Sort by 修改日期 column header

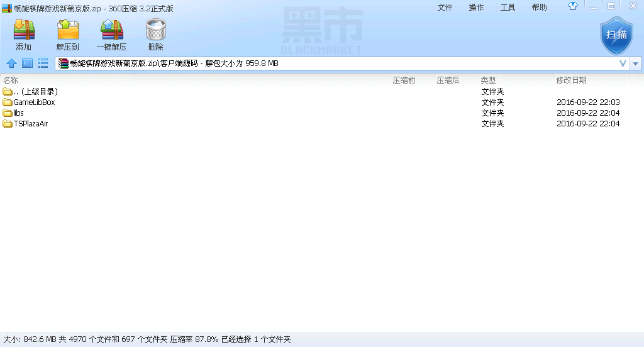tap(591, 80)
